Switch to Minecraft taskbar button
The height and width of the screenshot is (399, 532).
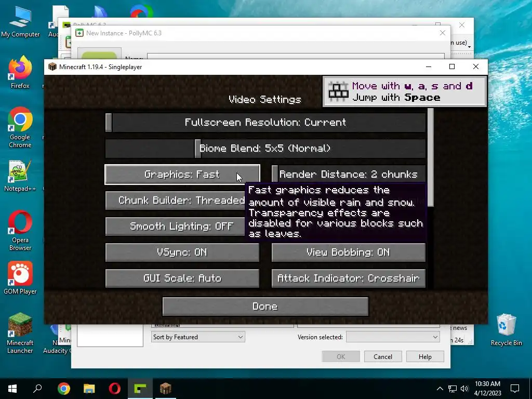[166, 389]
